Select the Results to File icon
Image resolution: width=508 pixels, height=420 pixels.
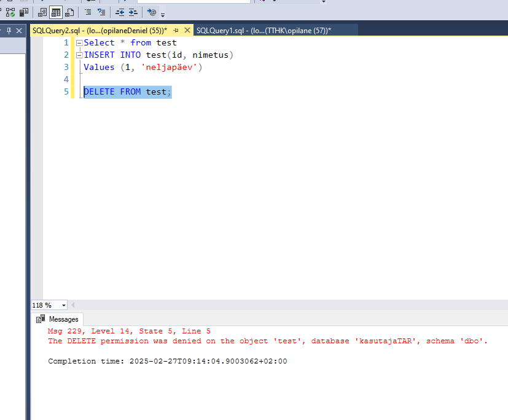(69, 12)
